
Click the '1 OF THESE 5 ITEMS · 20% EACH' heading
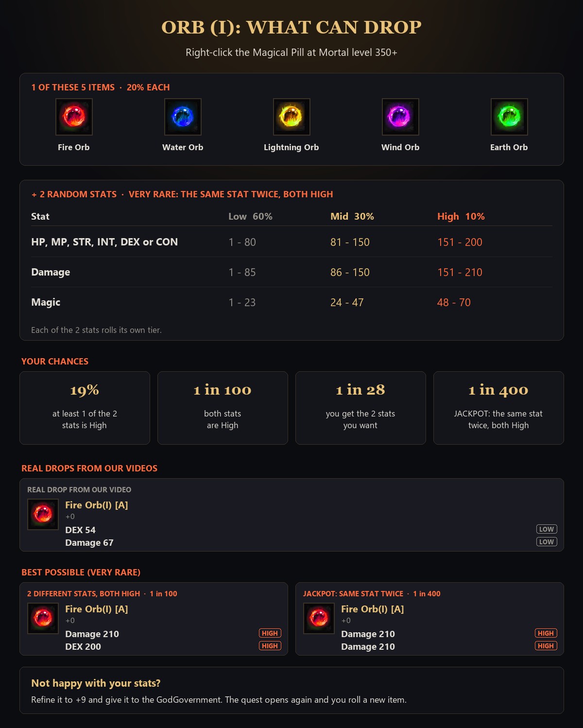pos(101,87)
